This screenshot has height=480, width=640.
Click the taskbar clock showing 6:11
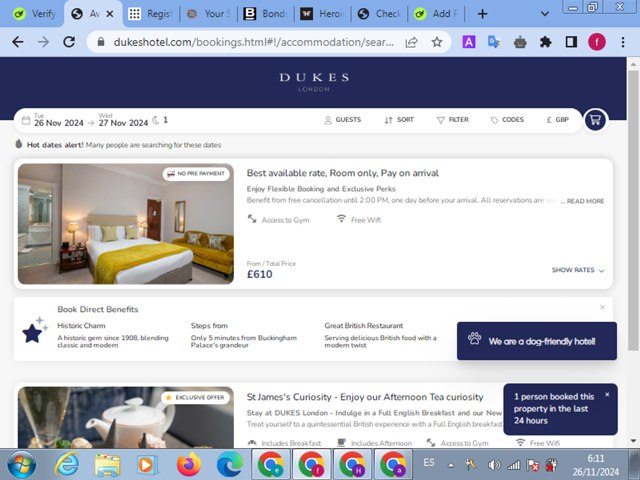[596, 465]
